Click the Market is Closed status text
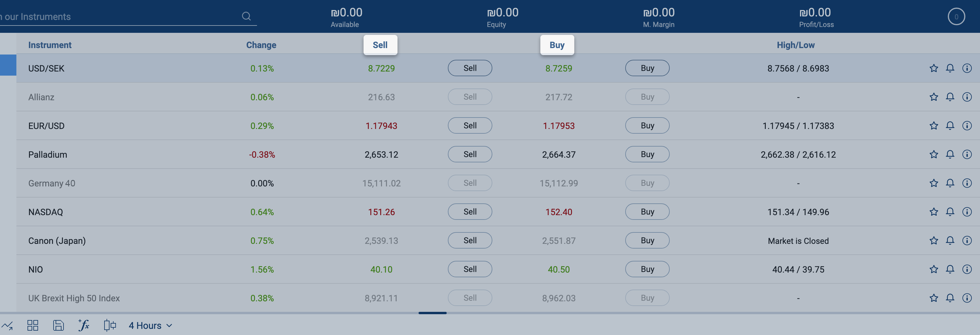Screen dimensions: 980x335 tap(798, 241)
